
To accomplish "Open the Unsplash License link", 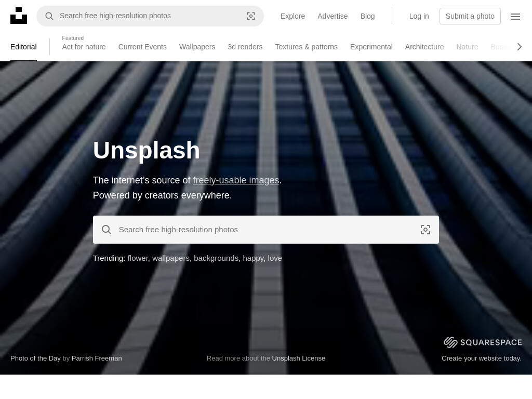I will 299,358.
